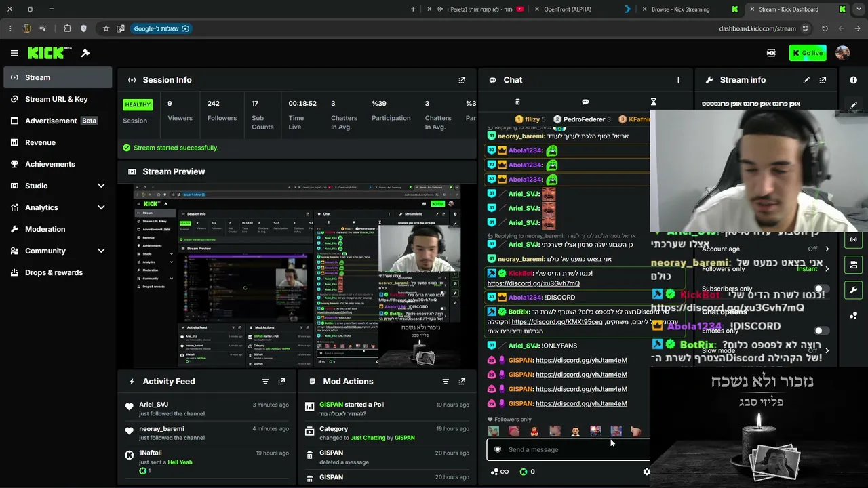Click PedroFederer in the chat leaderboard
Viewport: 868px width, 488px height.
tap(583, 119)
